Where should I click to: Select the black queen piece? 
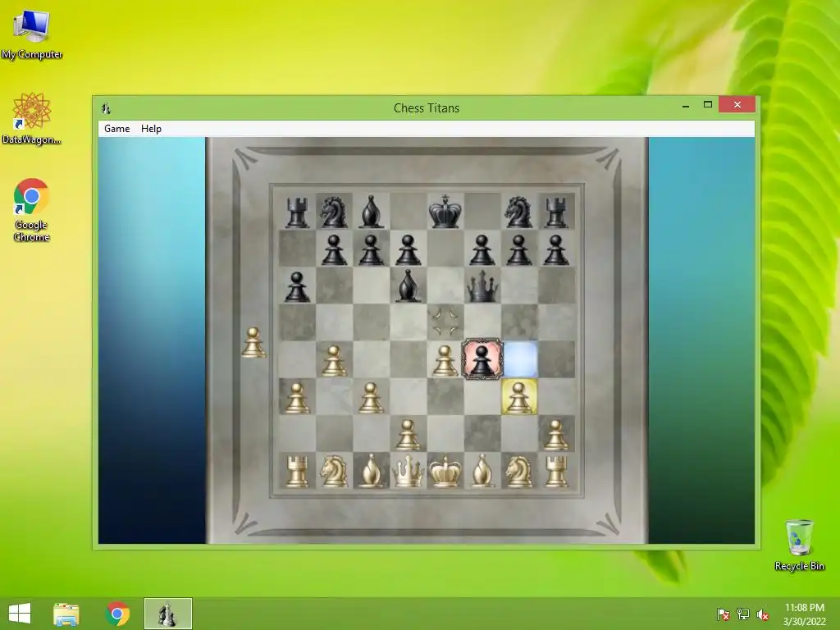(482, 286)
